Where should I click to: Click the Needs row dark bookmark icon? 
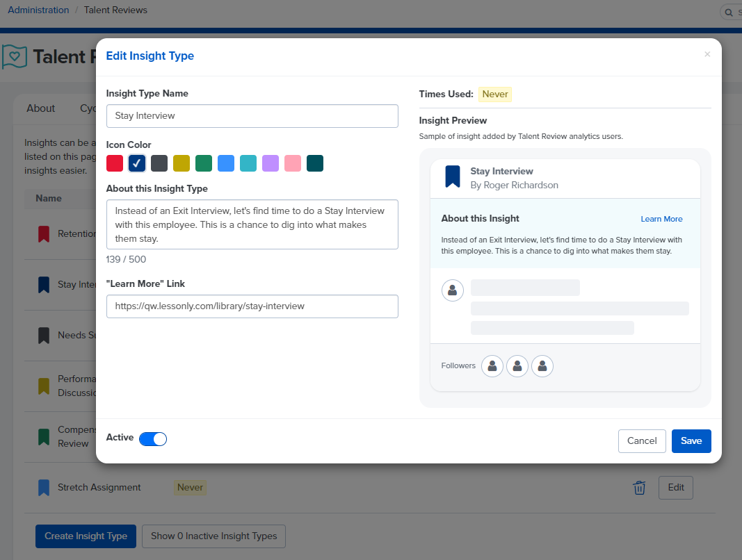44,336
